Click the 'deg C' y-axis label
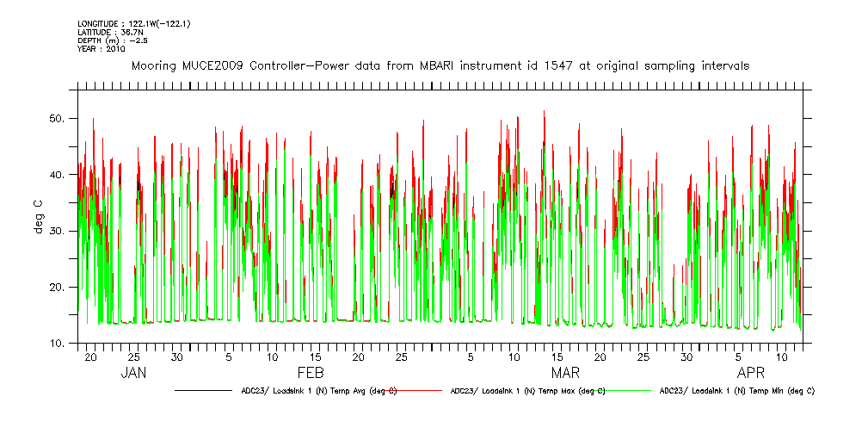 [39, 217]
